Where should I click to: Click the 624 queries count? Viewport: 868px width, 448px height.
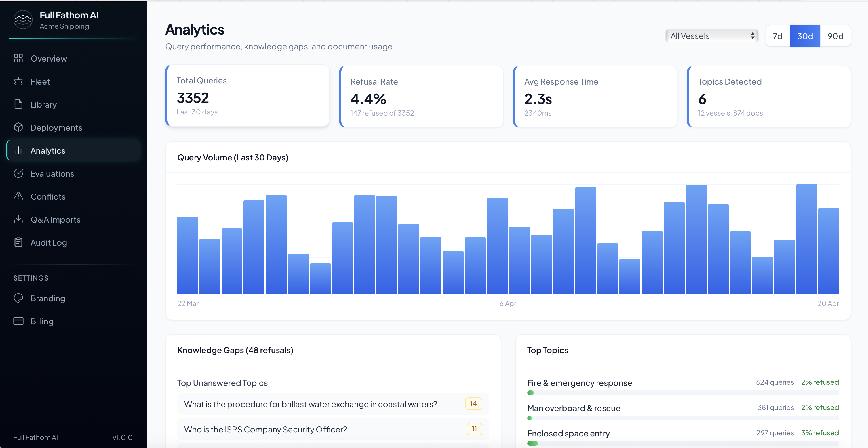775,382
